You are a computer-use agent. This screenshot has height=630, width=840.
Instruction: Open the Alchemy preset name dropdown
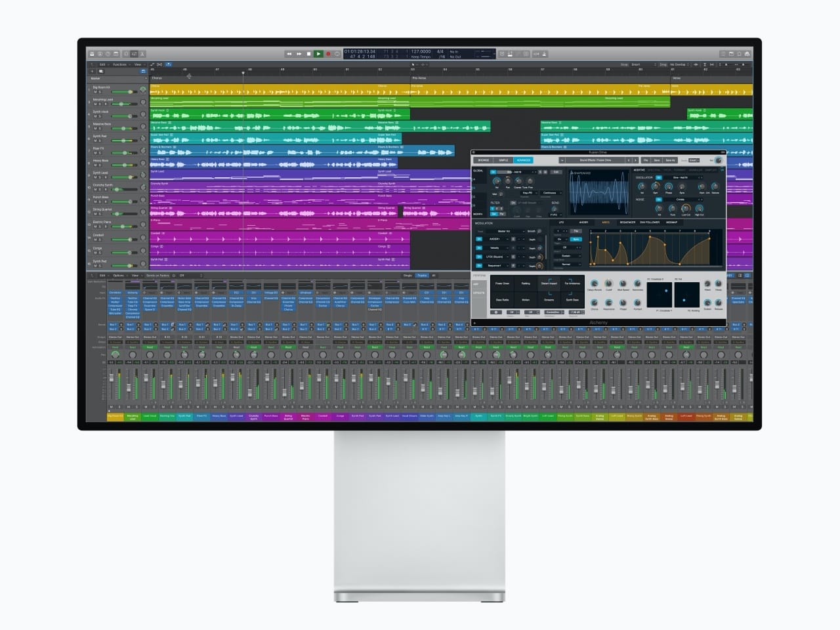click(595, 160)
